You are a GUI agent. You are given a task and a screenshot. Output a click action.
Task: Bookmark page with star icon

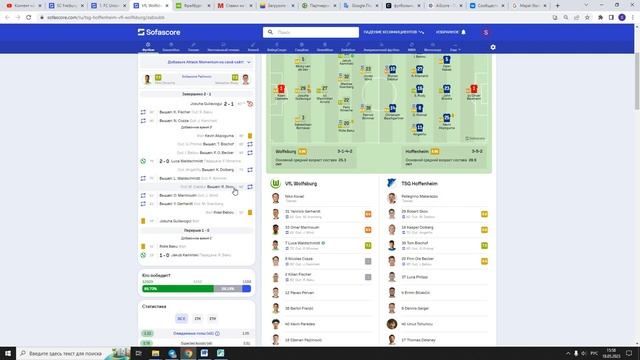pyautogui.click(x=587, y=18)
